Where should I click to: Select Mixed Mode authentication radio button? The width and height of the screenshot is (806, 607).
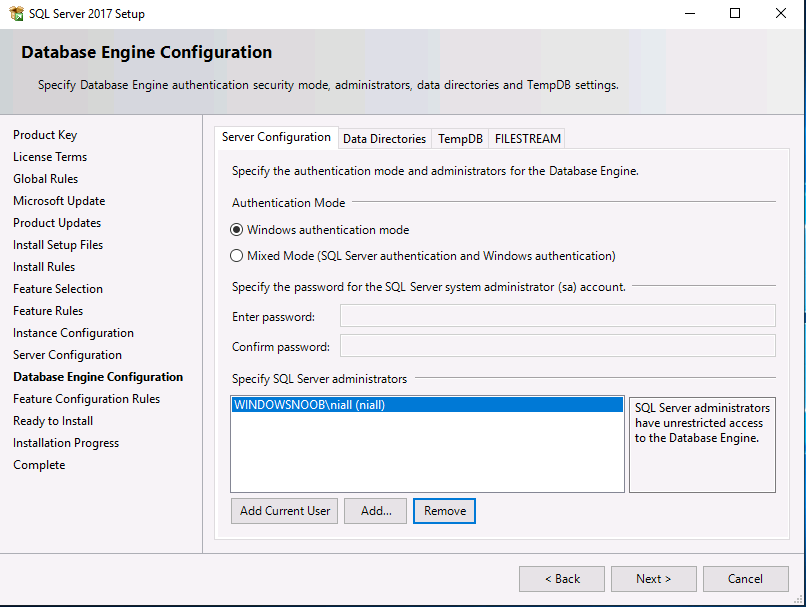pyautogui.click(x=236, y=255)
